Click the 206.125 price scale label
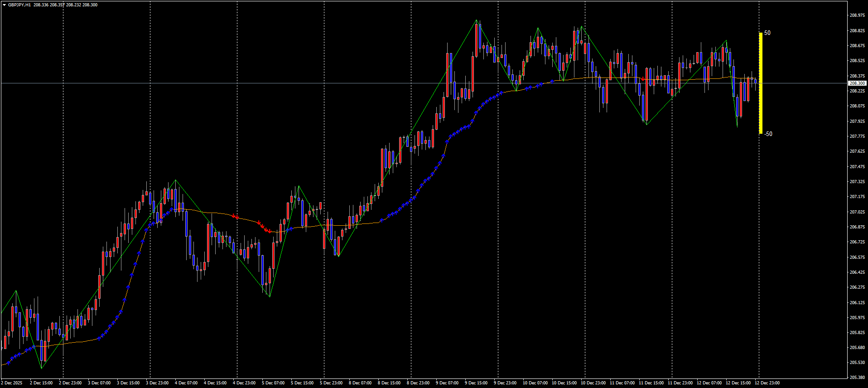868x388 pixels. [x=857, y=302]
